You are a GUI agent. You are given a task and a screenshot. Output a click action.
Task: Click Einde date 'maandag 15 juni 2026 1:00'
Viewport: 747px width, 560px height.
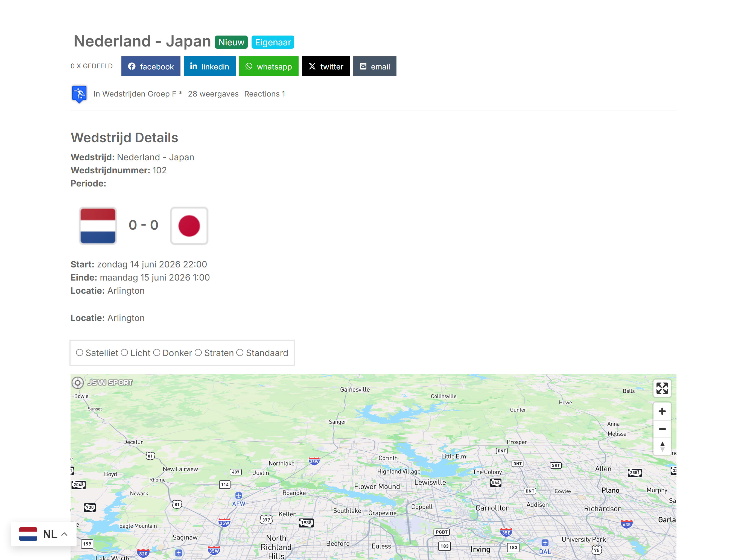click(155, 277)
